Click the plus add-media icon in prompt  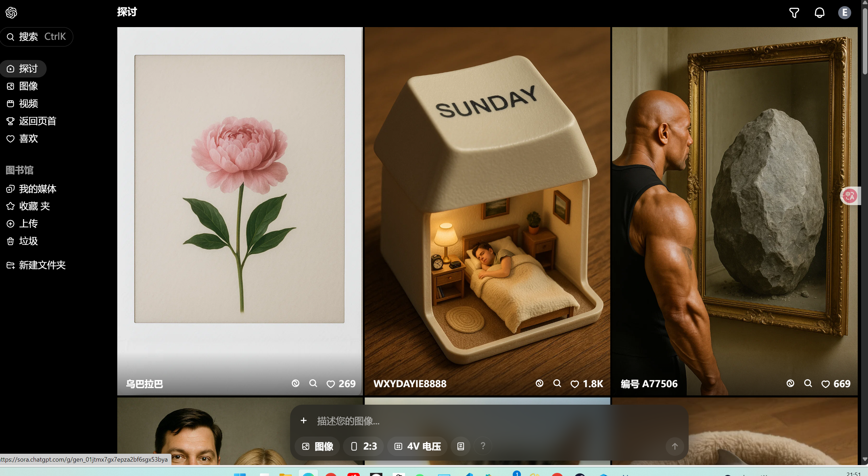coord(304,420)
